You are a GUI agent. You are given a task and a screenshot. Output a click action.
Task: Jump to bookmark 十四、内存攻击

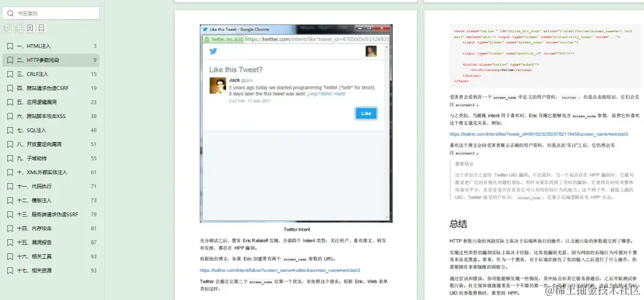pos(51,228)
